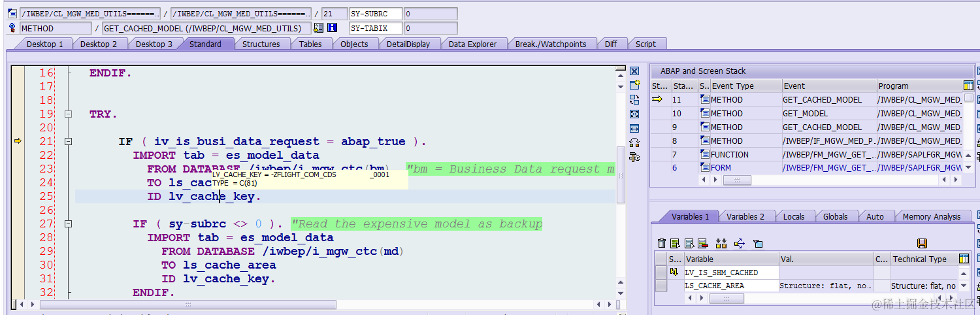Viewport: 980px width, 315px height.
Task: Click the Program column header in stack table
Action: (x=920, y=86)
